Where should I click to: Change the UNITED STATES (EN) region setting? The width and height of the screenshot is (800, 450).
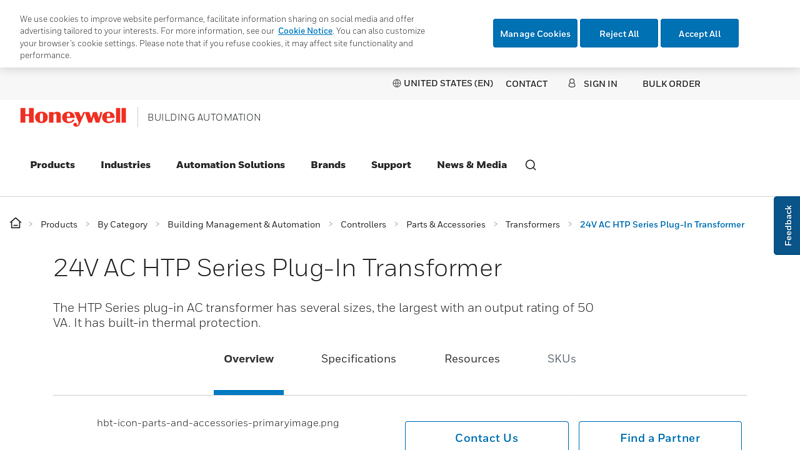pyautogui.click(x=443, y=83)
